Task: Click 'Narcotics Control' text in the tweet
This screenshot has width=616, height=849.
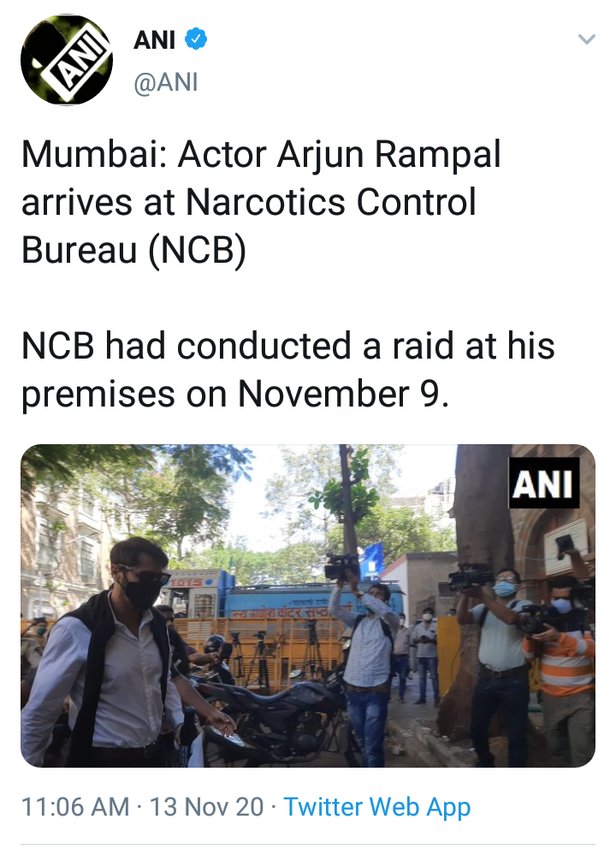Action: [x=331, y=203]
